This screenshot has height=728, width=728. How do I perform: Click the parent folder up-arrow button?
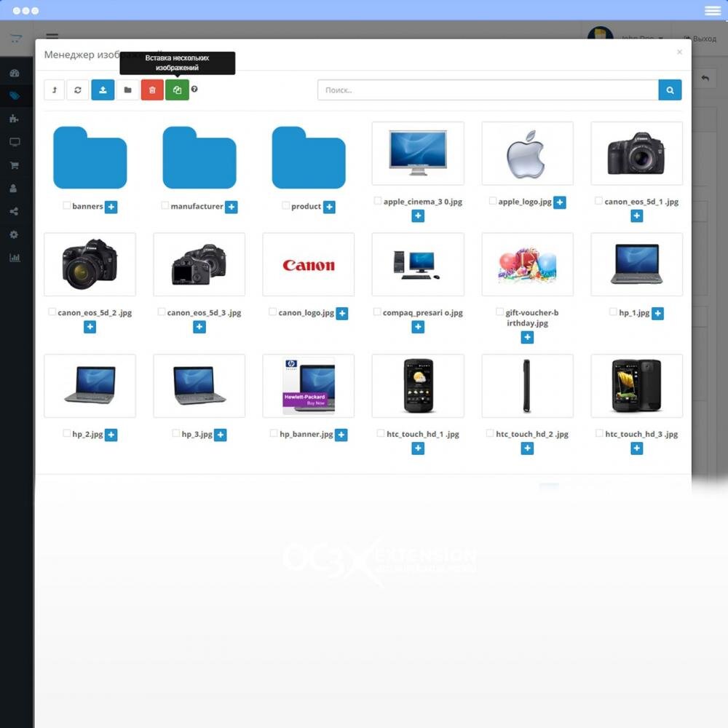coord(54,90)
